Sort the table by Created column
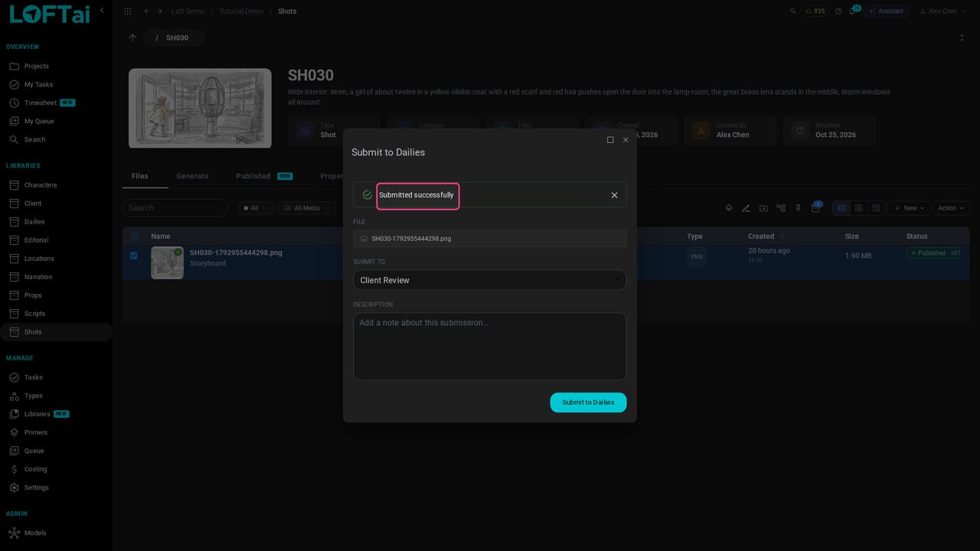Viewport: 980px width, 551px height. click(761, 236)
